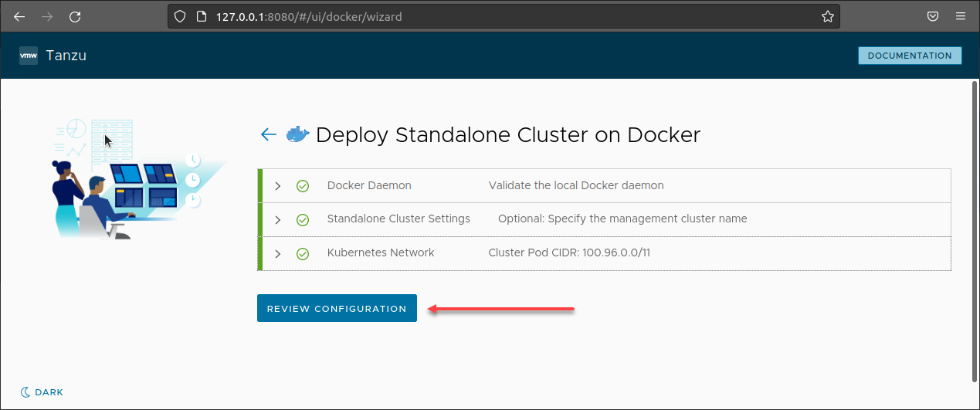Bookmark this page with the star icon
Viewport: 980px width, 410px height.
tap(827, 16)
